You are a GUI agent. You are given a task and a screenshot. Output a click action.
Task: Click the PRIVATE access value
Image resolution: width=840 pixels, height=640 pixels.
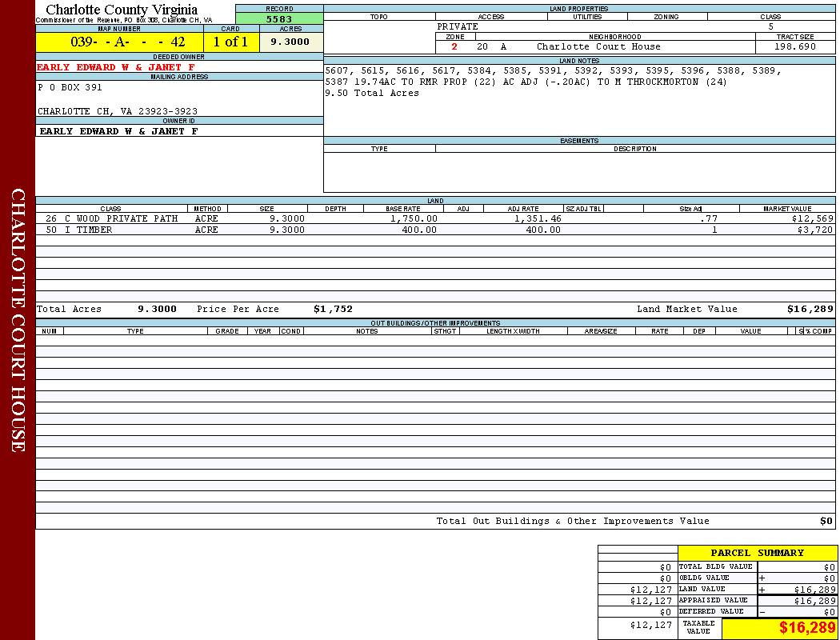pyautogui.click(x=458, y=26)
